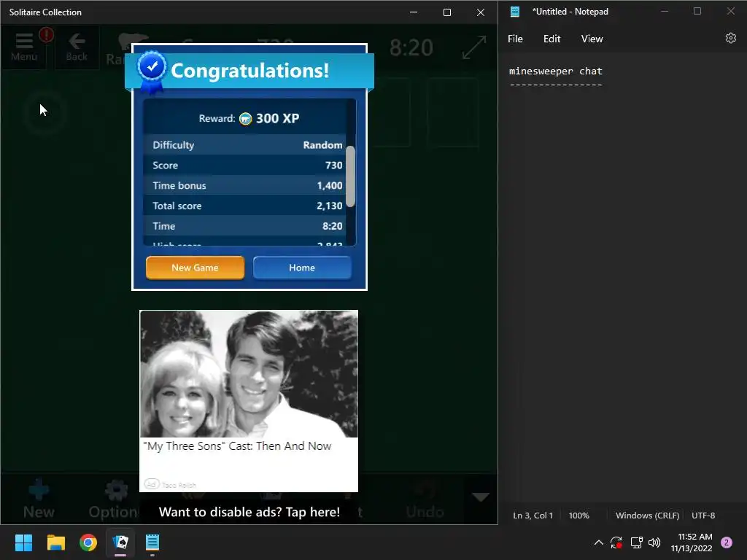The width and height of the screenshot is (747, 560).
Task: Click Undo in Solitaire bottom bar
Action: pos(425,500)
